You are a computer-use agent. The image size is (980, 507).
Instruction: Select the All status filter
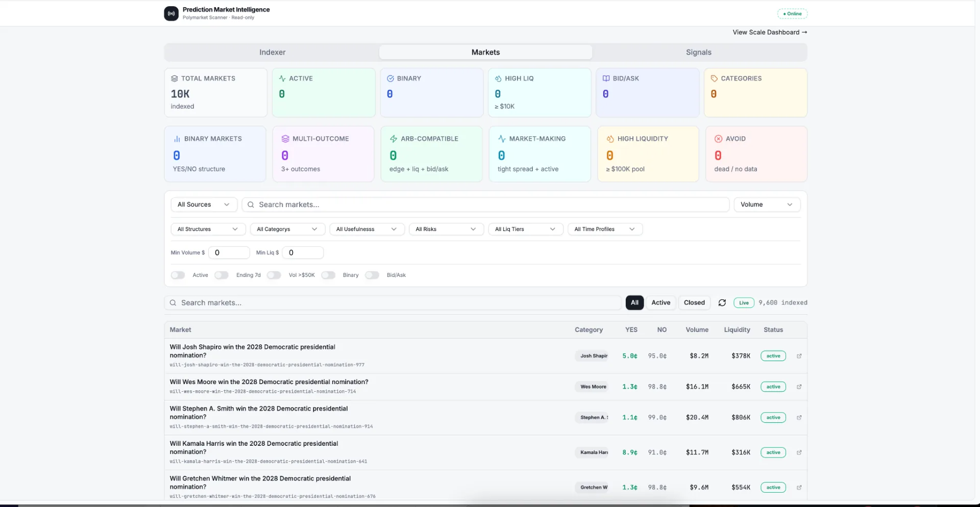634,302
